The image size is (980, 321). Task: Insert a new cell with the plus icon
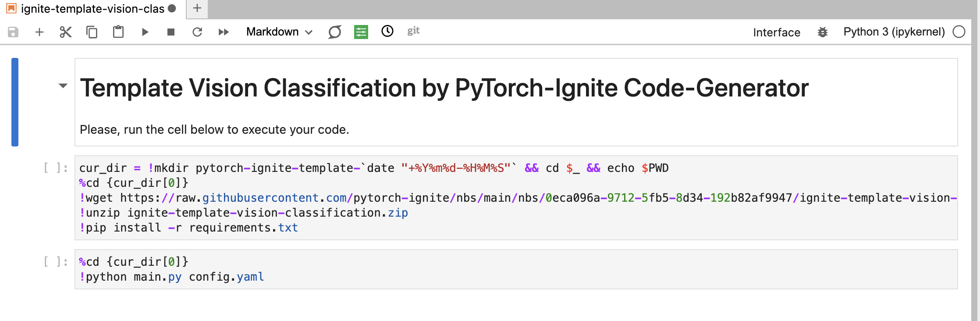[x=39, y=32]
